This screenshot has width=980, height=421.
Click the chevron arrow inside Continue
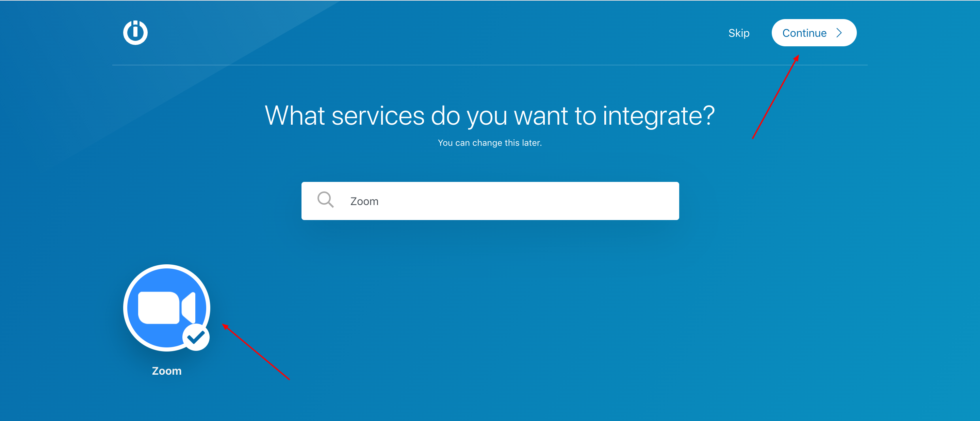coord(839,33)
